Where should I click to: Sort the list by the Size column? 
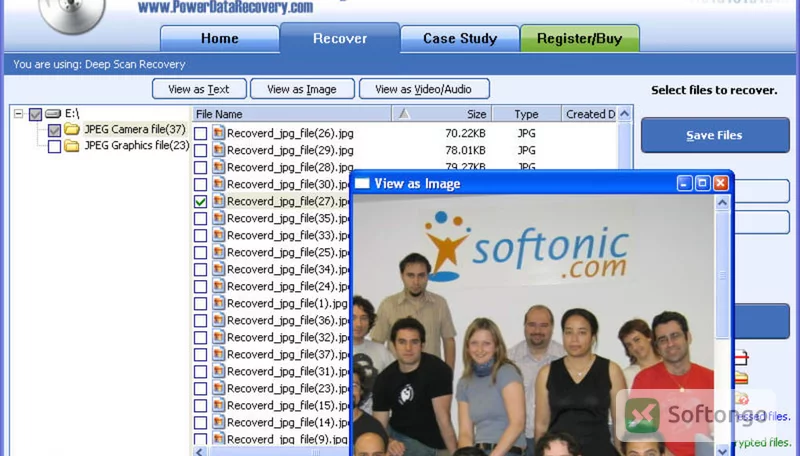(442, 114)
